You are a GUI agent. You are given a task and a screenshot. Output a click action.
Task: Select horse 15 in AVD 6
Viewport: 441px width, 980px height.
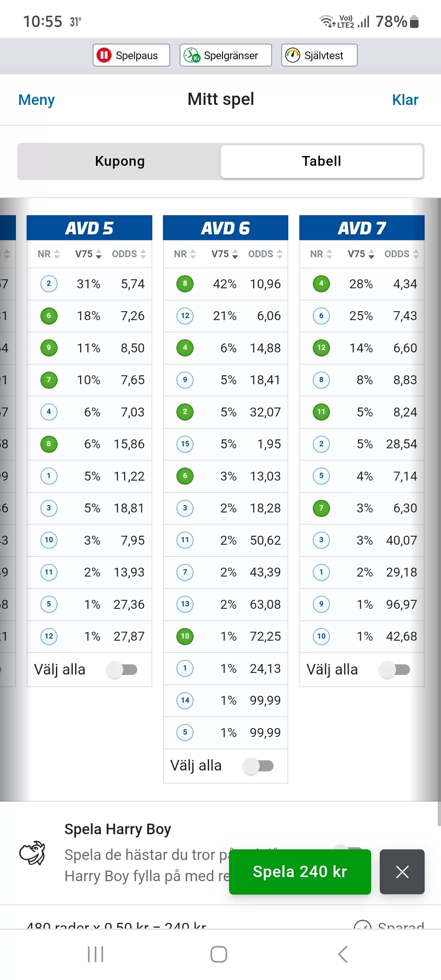coord(185,444)
